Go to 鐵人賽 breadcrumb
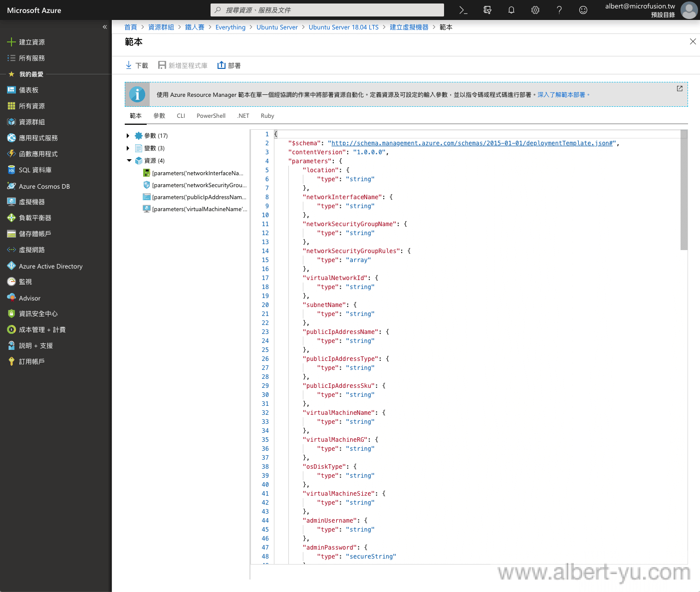Screen dimensions: 700x592 tap(195, 27)
